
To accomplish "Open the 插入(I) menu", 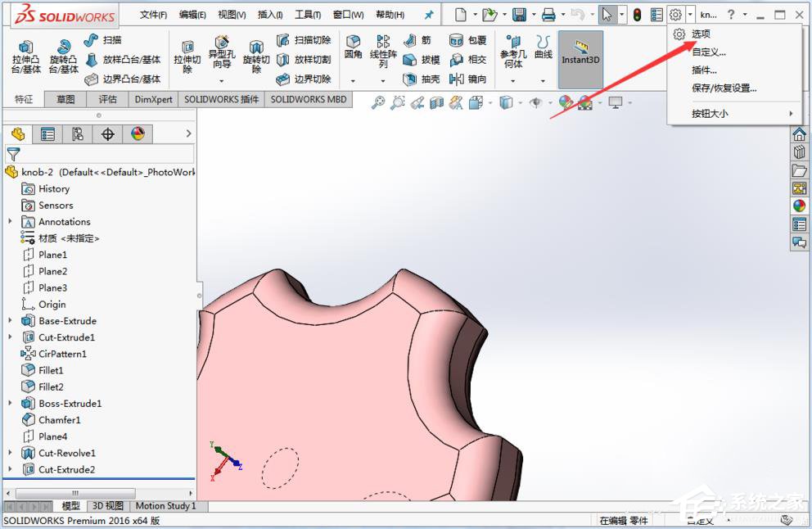I will 270,14.
